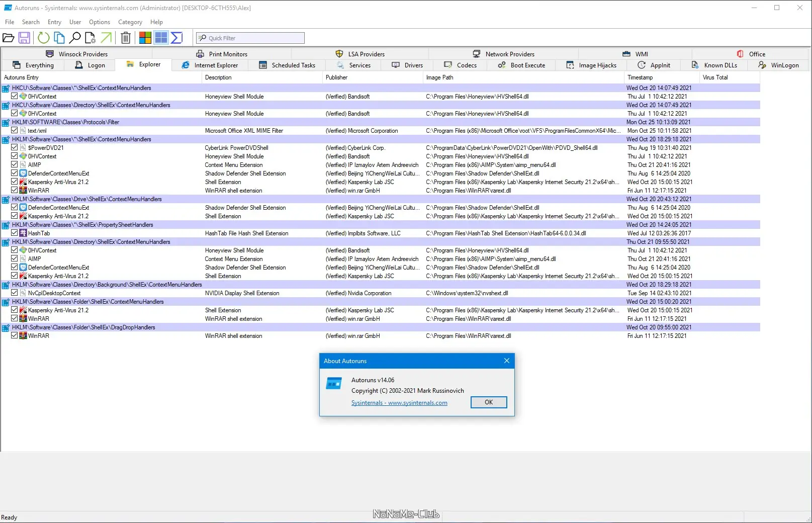812x523 pixels.
Task: Open the Category menu
Action: coord(130,22)
